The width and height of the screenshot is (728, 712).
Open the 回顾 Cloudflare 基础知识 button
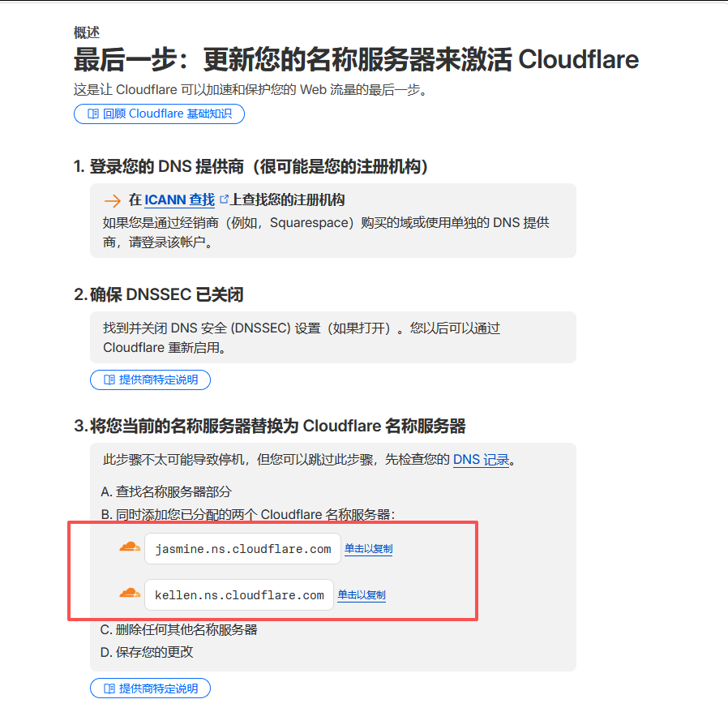159,114
